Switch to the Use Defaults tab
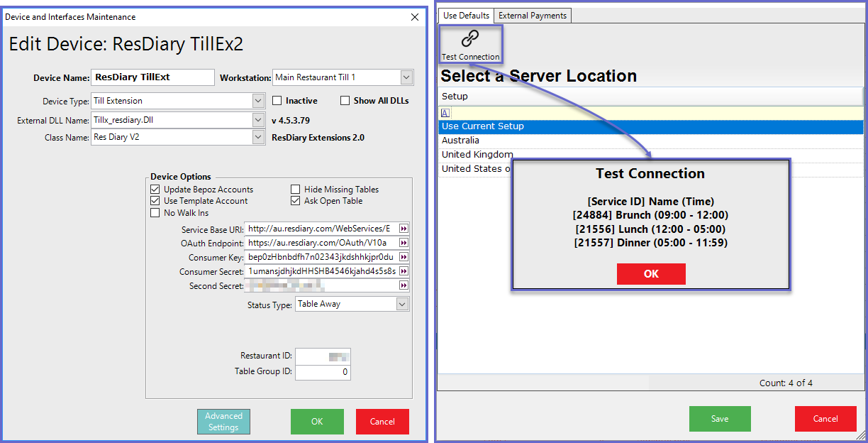Image resolution: width=868 pixels, height=443 pixels. 466,16
